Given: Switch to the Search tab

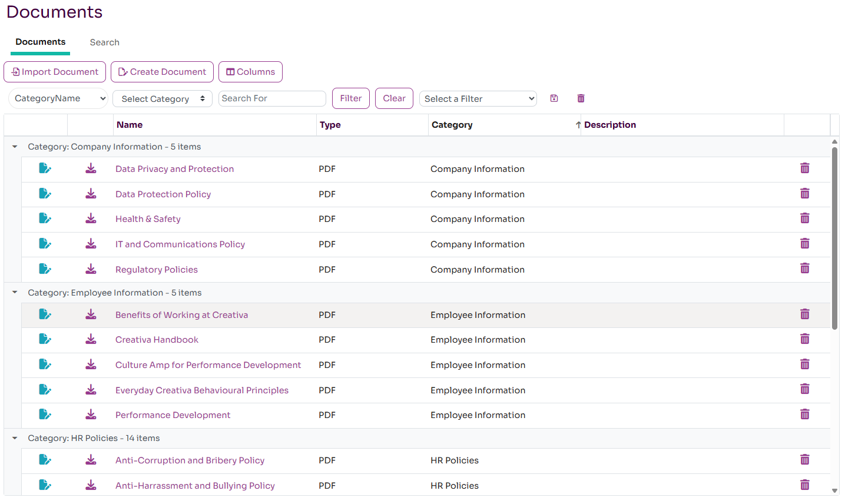Looking at the screenshot, I should [104, 42].
